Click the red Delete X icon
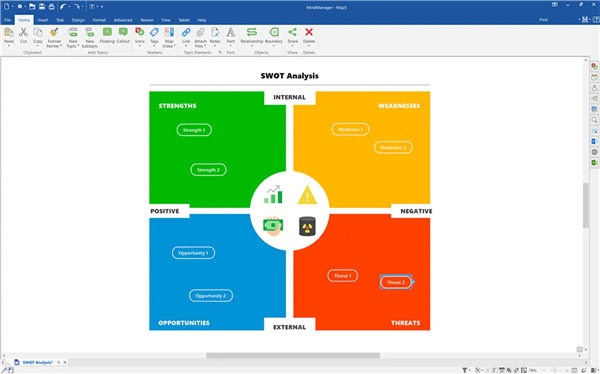600x374 pixels. (x=309, y=32)
